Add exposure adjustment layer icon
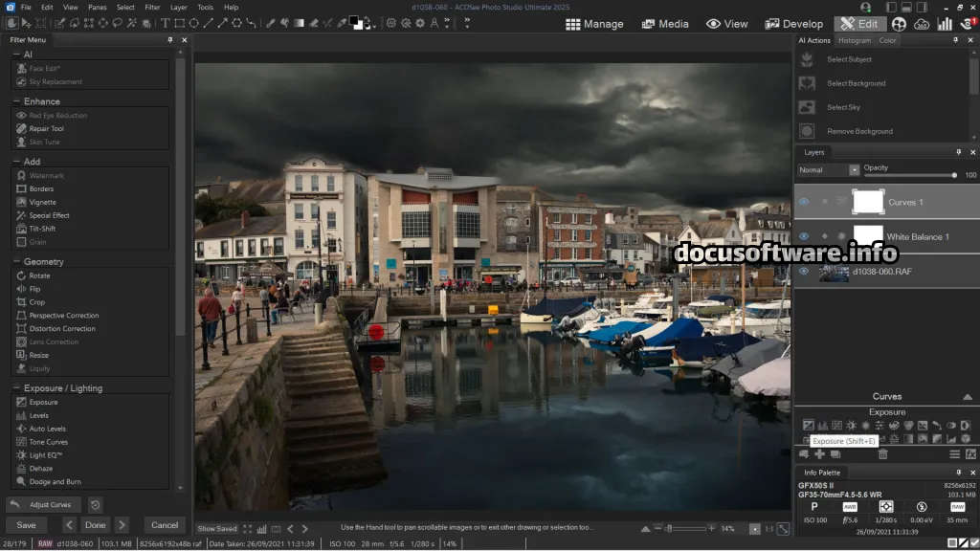Image resolution: width=980 pixels, height=551 pixels. 809,426
